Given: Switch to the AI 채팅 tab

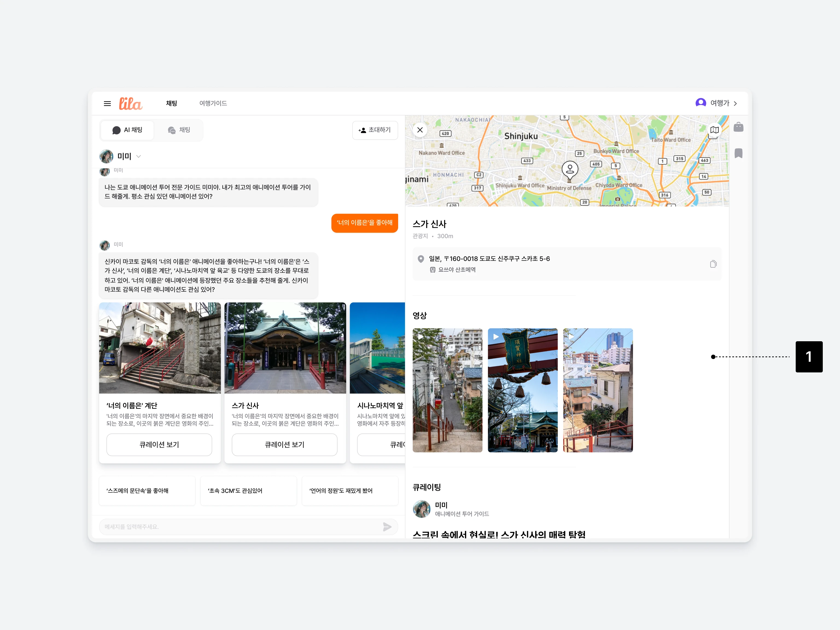Looking at the screenshot, I should [x=127, y=130].
